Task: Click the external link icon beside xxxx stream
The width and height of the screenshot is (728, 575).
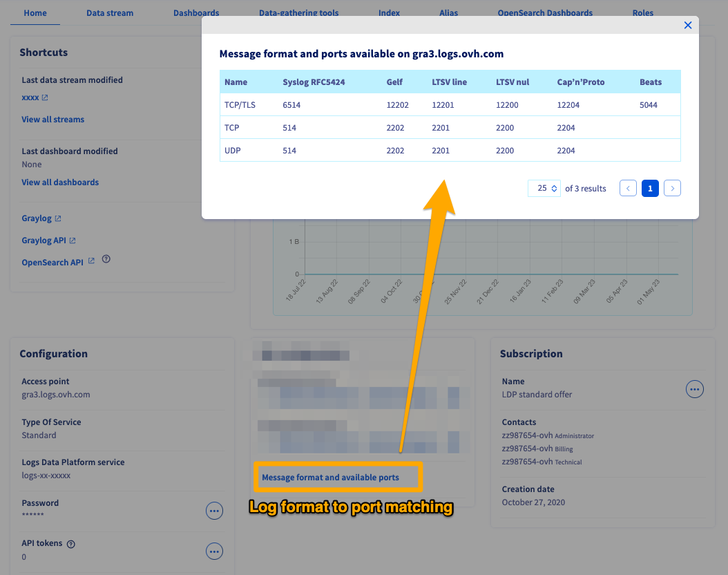Action: click(x=45, y=97)
